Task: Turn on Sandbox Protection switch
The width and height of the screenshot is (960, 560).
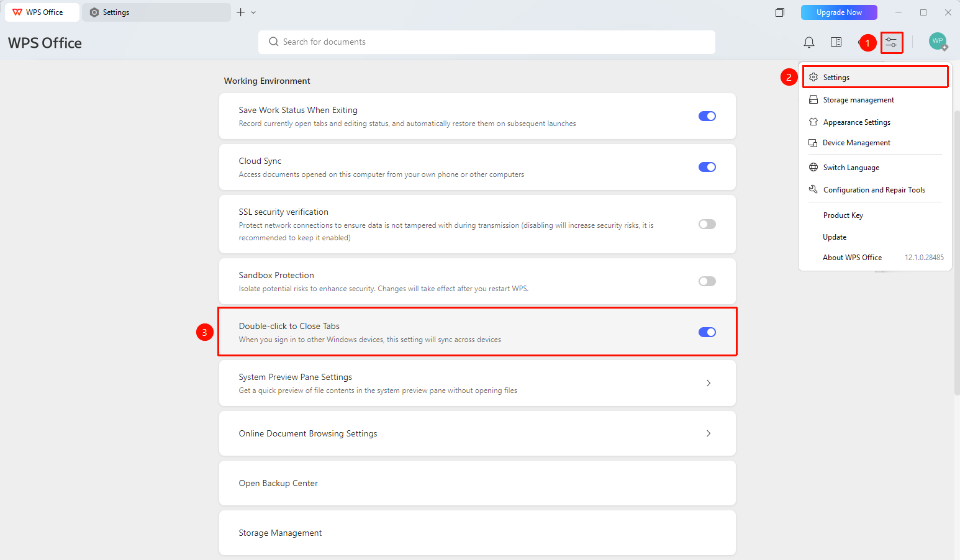Action: (707, 281)
